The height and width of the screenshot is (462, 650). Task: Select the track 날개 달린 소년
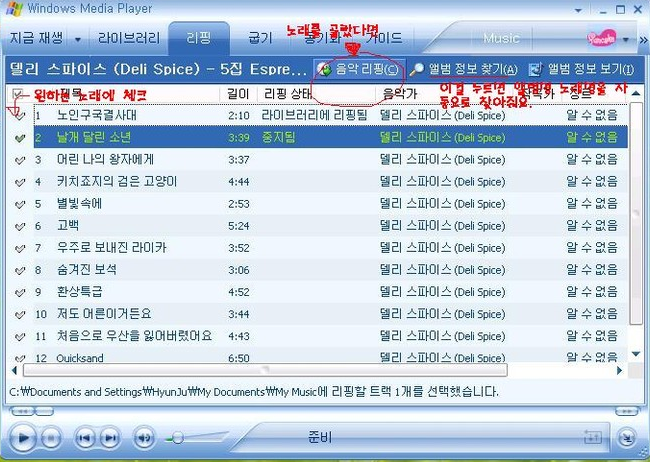point(94,137)
